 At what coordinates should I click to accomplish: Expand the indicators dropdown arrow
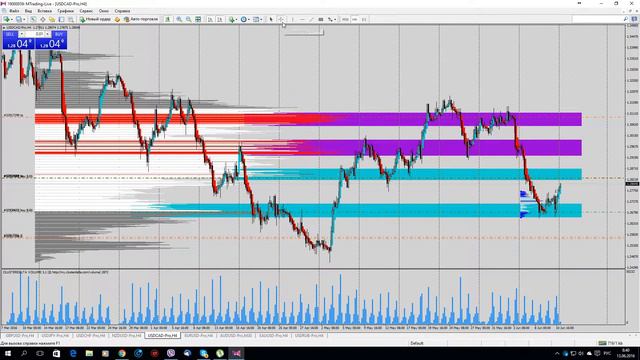[236, 19]
